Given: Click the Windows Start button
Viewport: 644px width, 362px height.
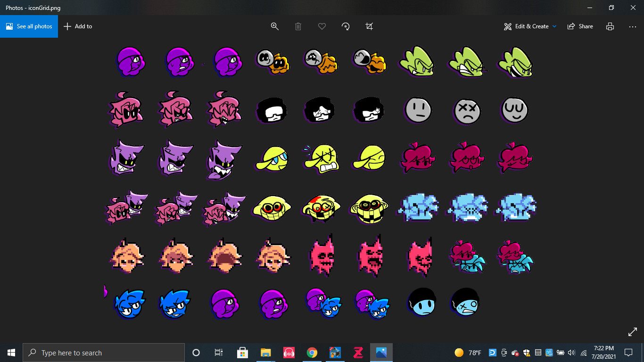Looking at the screenshot, I should click(x=11, y=353).
